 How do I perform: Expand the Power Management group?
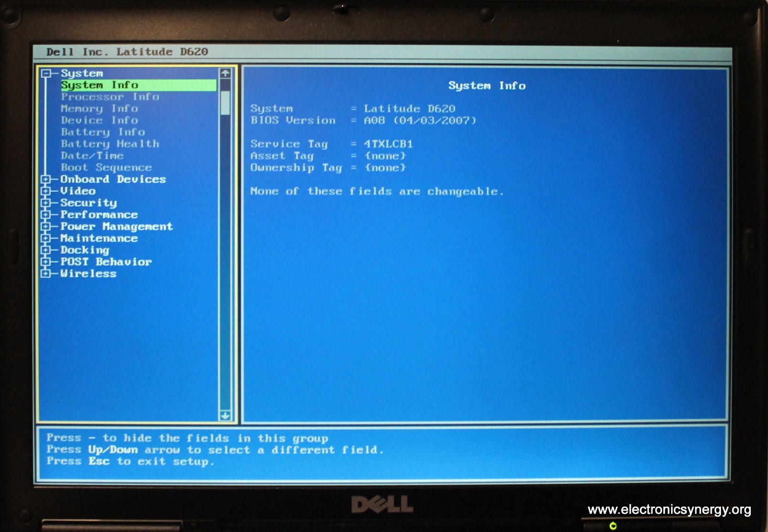[x=46, y=226]
